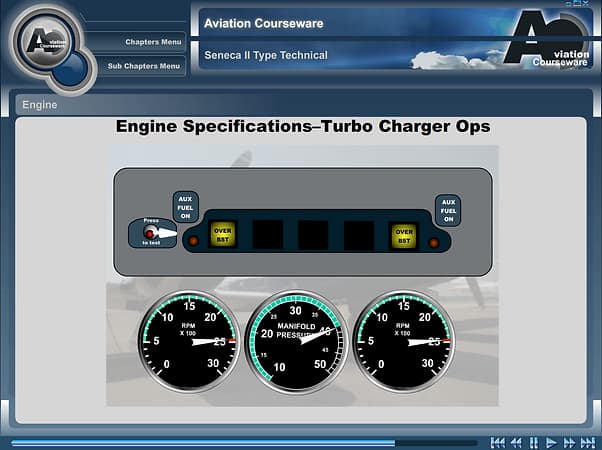Play the lesson
Image resolution: width=602 pixels, height=450 pixels.
click(x=551, y=443)
